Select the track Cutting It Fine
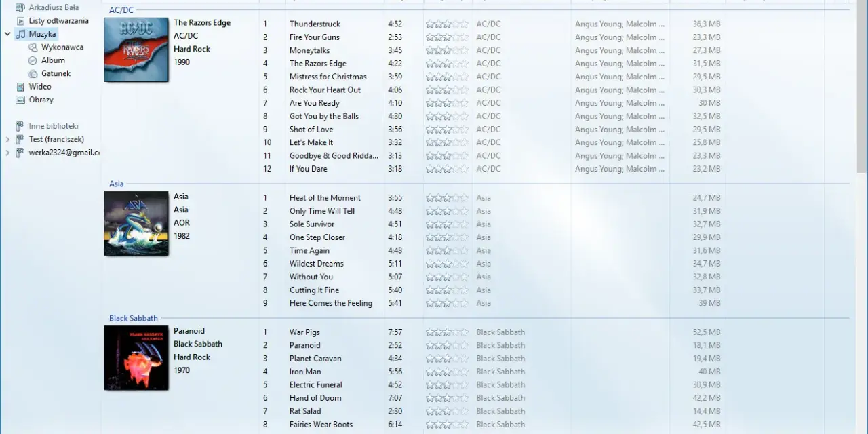The height and width of the screenshot is (434, 868). click(x=315, y=290)
